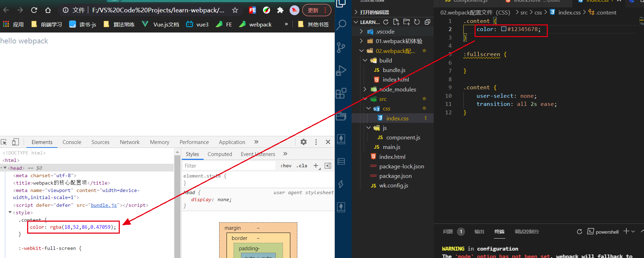
Task: Open 其他书签 folder
Action: coord(313,24)
